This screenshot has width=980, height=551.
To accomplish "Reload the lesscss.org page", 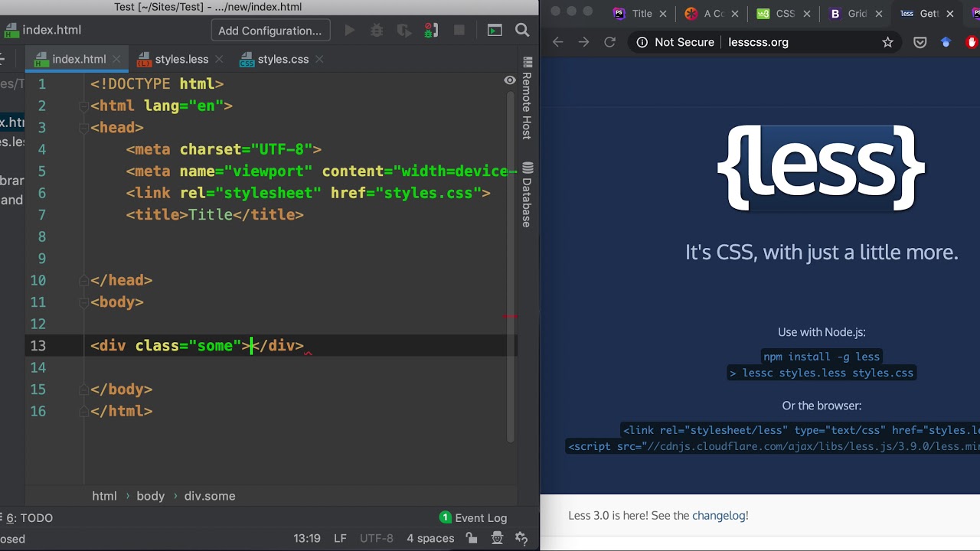I will tap(609, 42).
